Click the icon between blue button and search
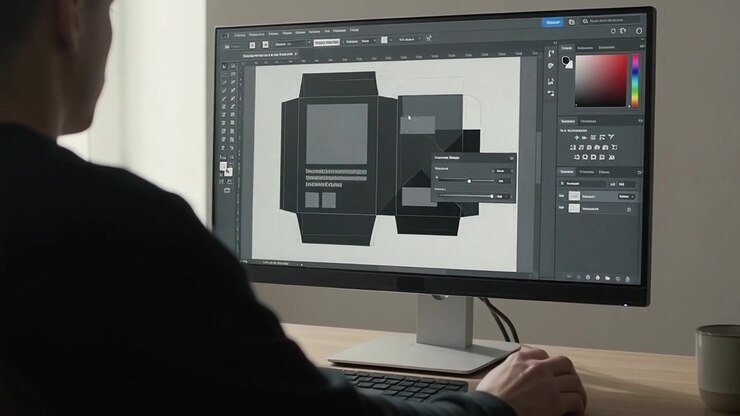740x416 pixels. [572, 22]
